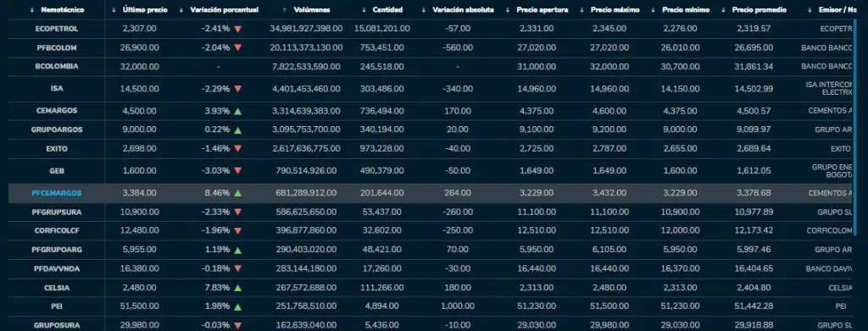Viewport: 868px width, 331px height.
Task: Select the BCOLOMBIA ticker cell
Action: coord(57,66)
